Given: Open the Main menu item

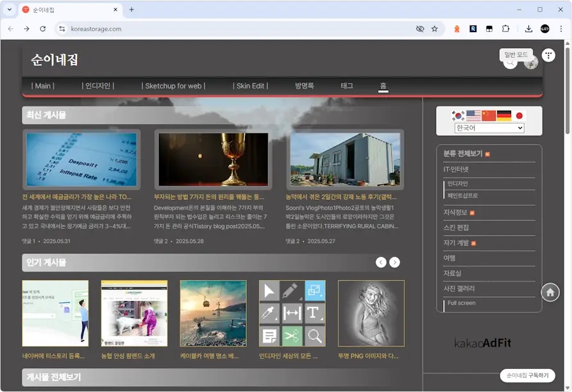Looking at the screenshot, I should point(43,86).
